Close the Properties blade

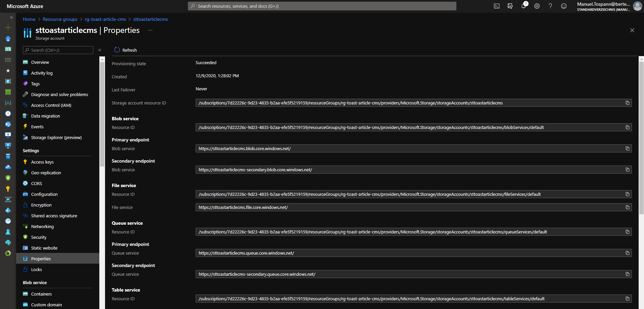[x=632, y=30]
